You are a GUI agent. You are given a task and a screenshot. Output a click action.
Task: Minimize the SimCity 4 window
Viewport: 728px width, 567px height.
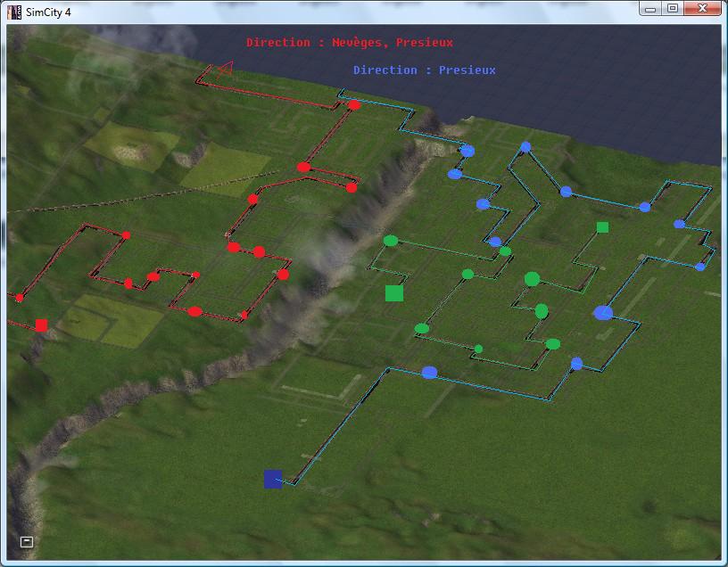(x=651, y=9)
